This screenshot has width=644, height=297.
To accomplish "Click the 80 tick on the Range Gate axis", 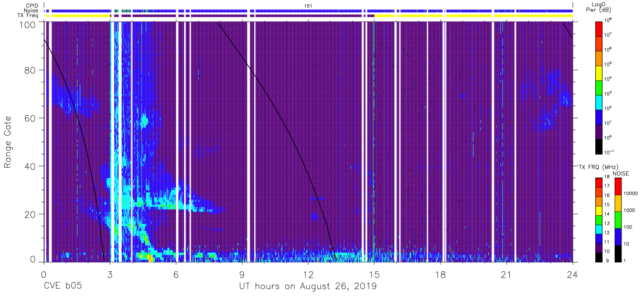I will [30, 71].
